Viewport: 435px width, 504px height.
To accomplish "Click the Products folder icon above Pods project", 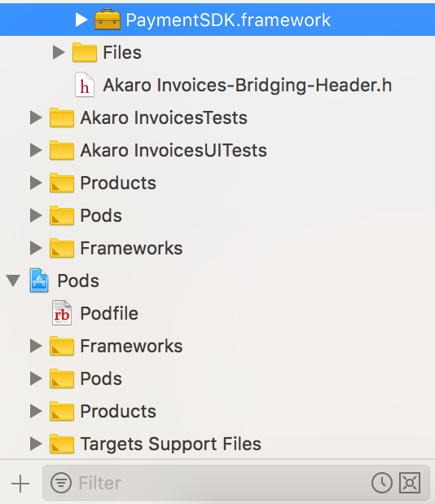I will [x=62, y=183].
